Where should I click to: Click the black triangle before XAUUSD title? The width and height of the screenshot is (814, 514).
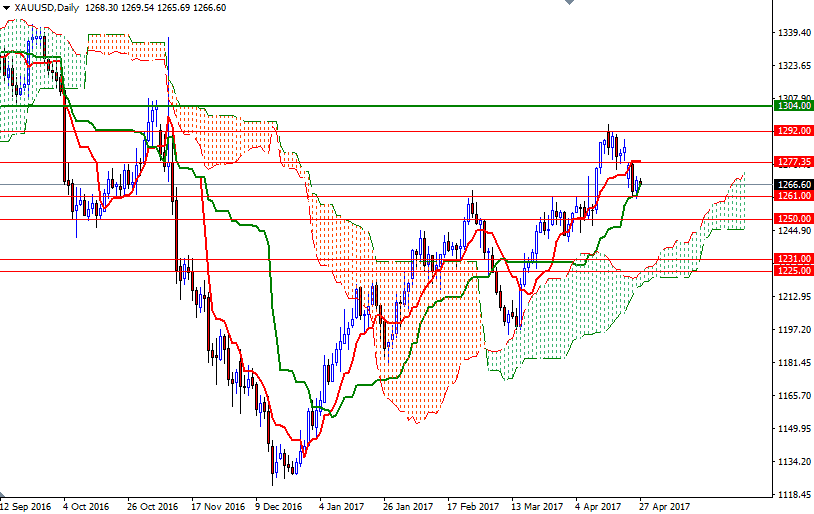coord(6,7)
